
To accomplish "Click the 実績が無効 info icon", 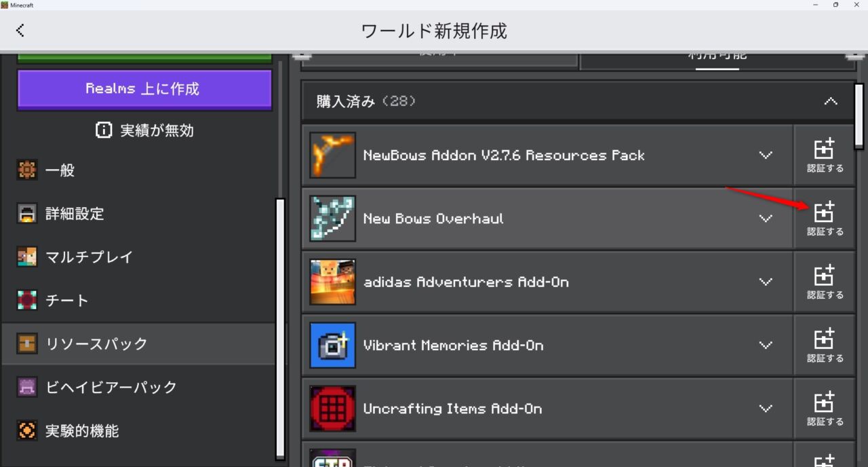I will [x=104, y=130].
